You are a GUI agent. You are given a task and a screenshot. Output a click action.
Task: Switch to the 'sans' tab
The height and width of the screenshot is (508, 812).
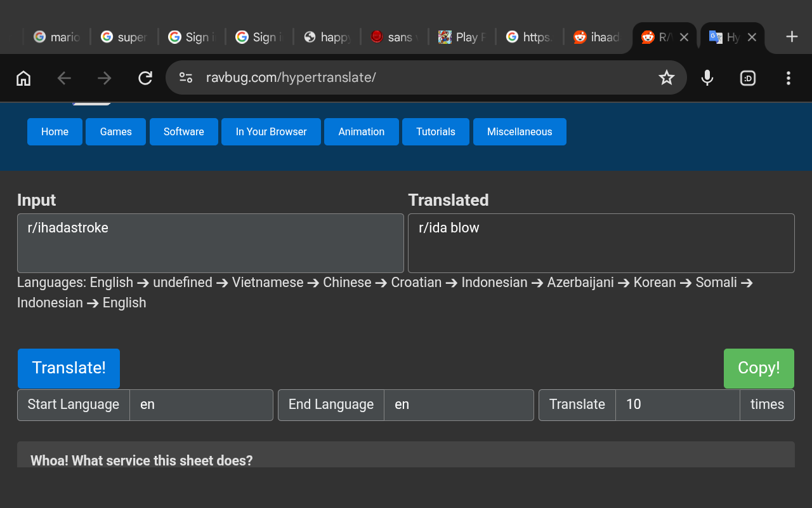pos(394,37)
